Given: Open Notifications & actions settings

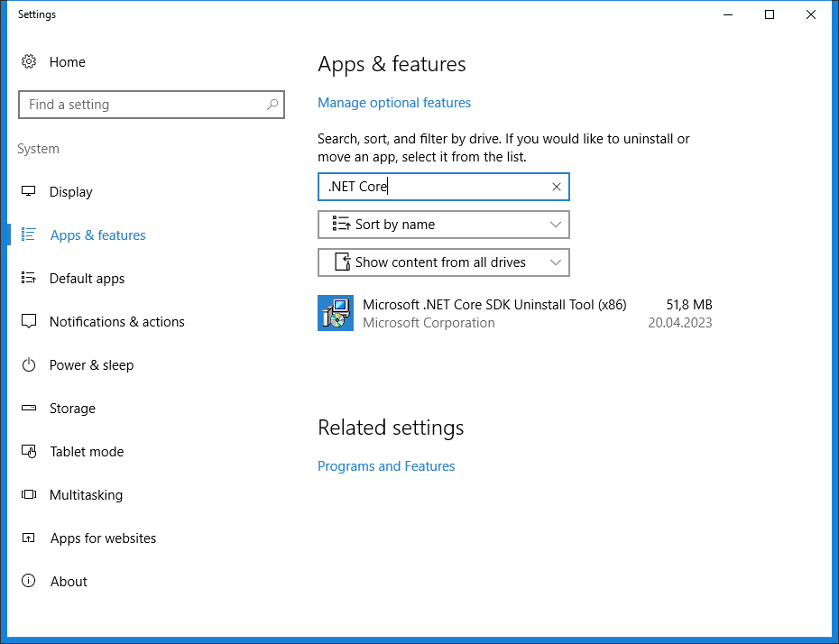Looking at the screenshot, I should pyautogui.click(x=117, y=321).
